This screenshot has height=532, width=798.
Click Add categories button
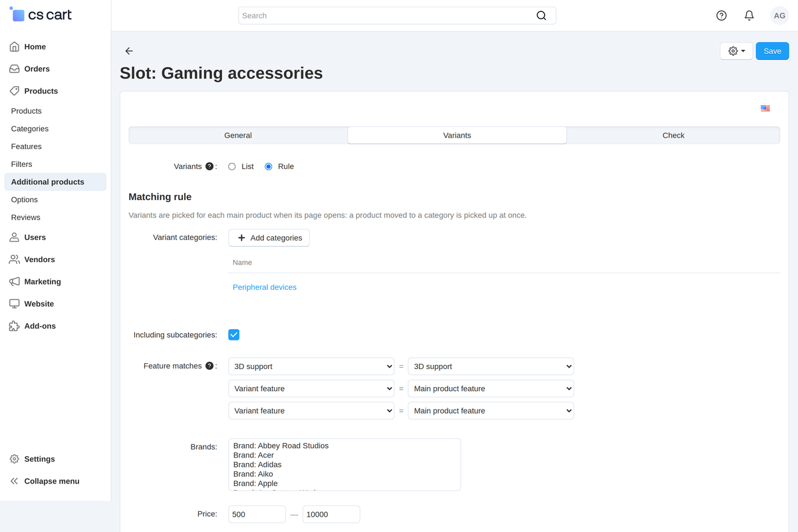pyautogui.click(x=269, y=237)
